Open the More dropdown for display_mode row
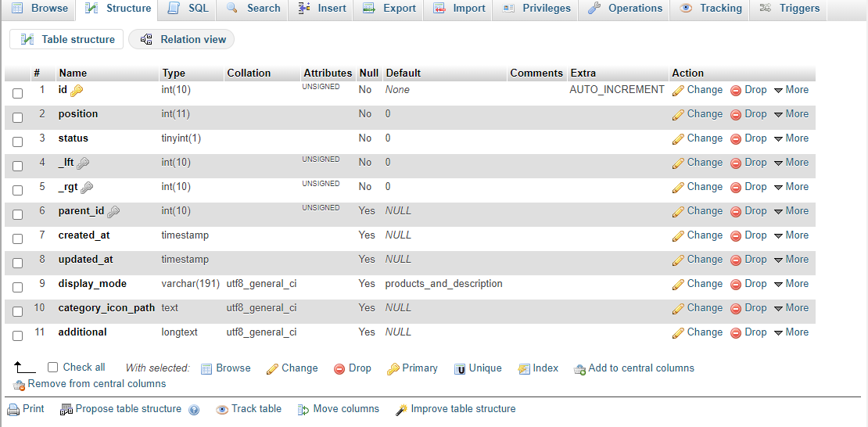 (x=791, y=284)
